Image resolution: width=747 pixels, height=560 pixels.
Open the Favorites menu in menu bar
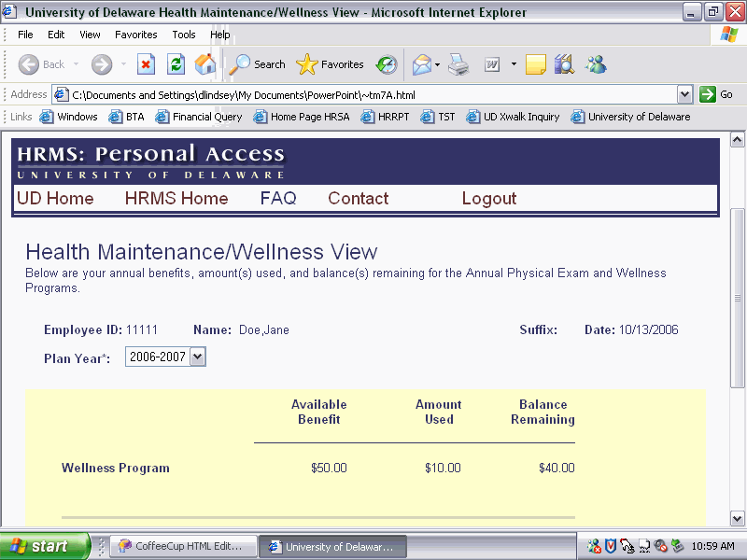click(136, 35)
